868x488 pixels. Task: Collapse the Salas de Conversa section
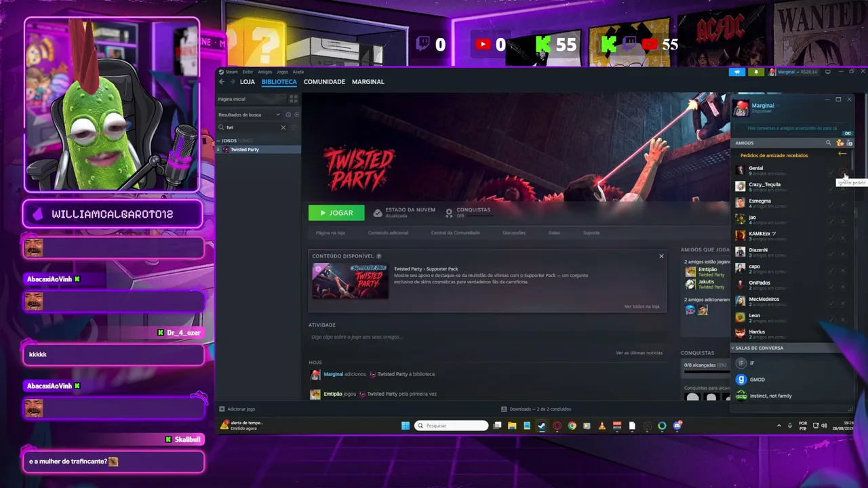(x=732, y=348)
